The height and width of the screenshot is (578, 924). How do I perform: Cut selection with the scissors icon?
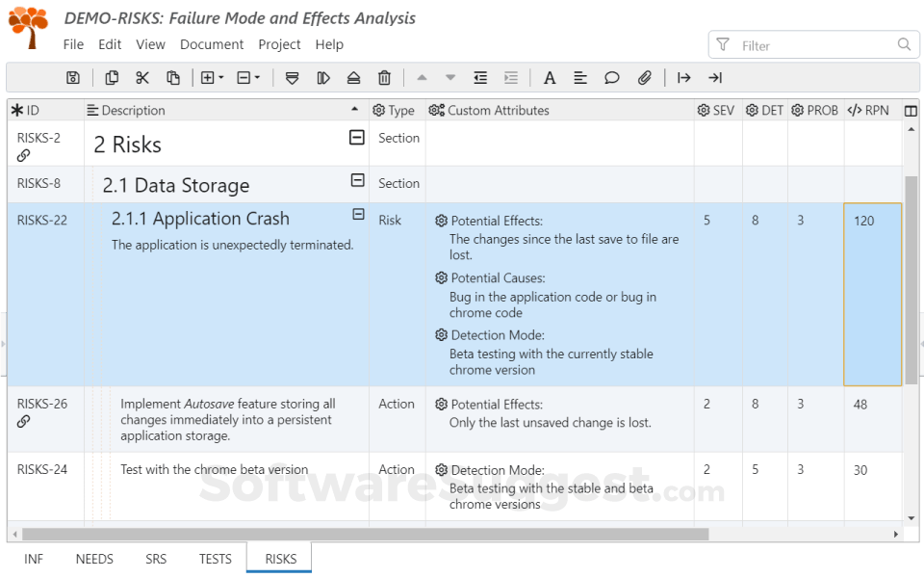click(x=142, y=78)
